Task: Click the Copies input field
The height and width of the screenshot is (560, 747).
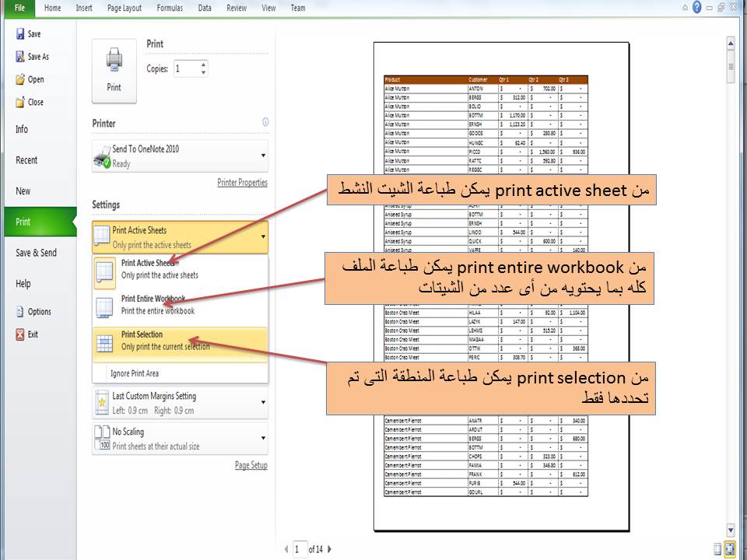Action: point(186,68)
